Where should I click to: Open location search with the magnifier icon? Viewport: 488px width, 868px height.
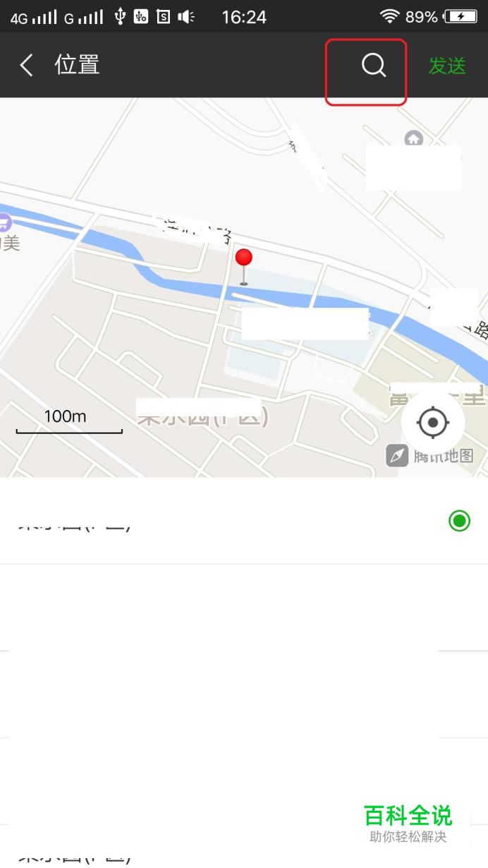(374, 66)
